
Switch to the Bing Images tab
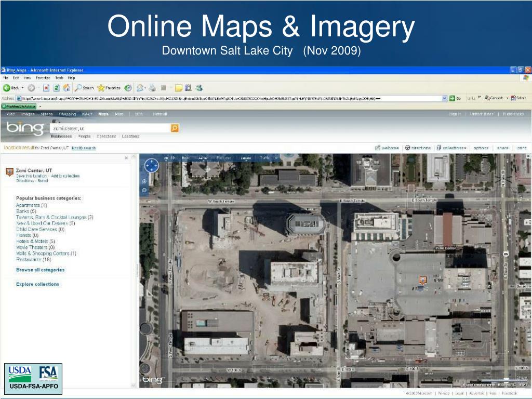click(x=28, y=114)
